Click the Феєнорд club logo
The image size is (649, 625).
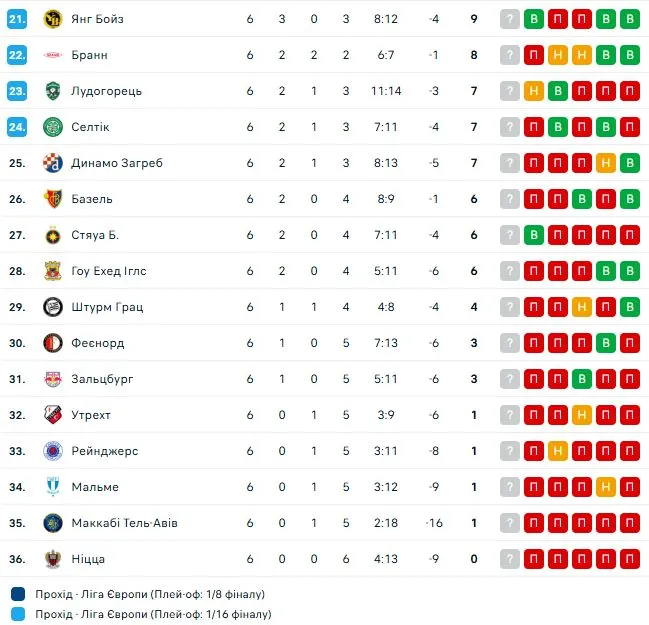click(53, 343)
